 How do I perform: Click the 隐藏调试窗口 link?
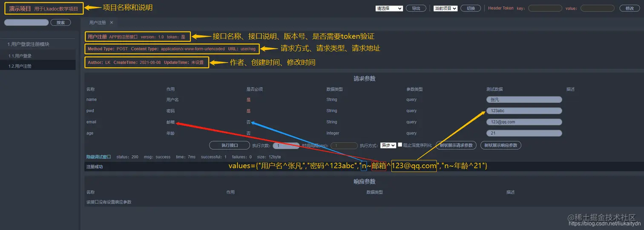point(98,157)
